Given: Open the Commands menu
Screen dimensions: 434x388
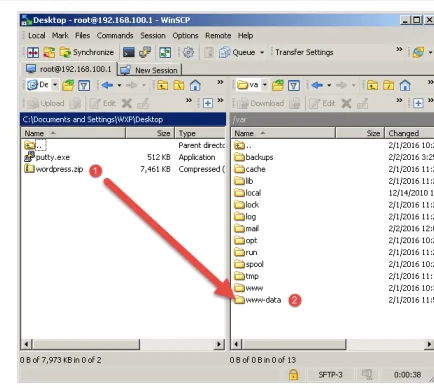Looking at the screenshot, I should coord(115,35).
